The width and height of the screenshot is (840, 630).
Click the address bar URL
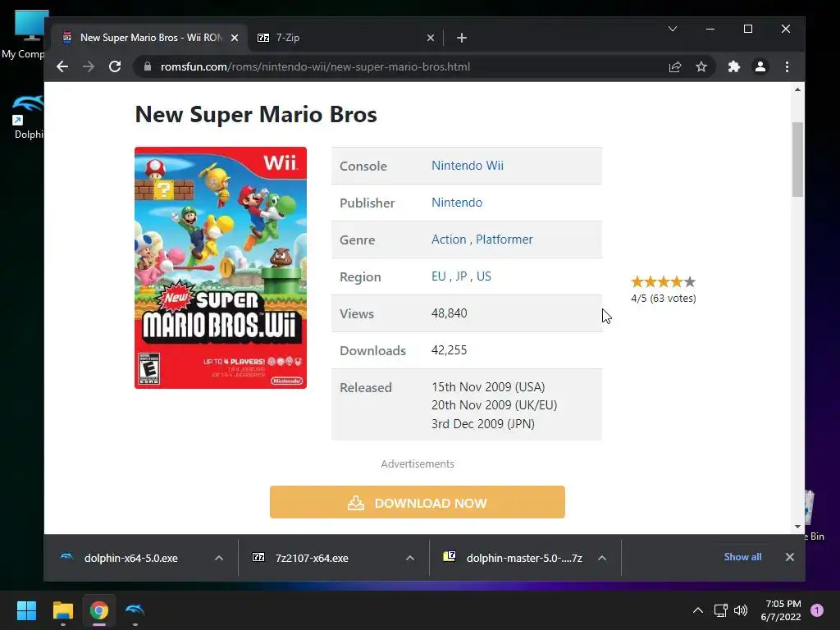pyautogui.click(x=315, y=67)
